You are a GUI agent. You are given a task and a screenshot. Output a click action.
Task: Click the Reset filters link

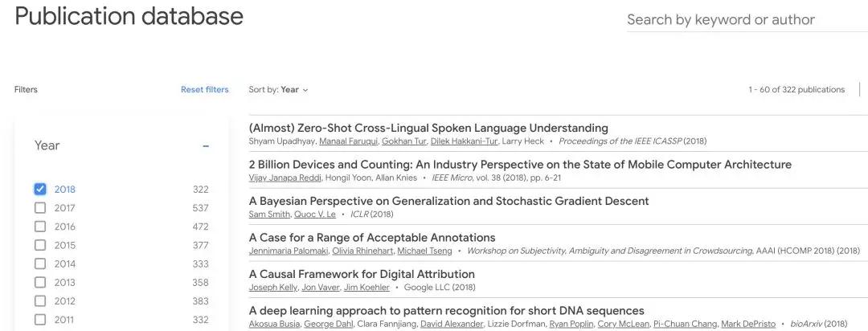[204, 90]
